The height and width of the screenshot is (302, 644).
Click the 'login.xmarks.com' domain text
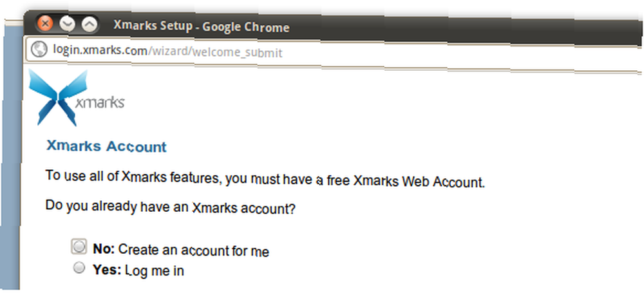[x=100, y=50]
